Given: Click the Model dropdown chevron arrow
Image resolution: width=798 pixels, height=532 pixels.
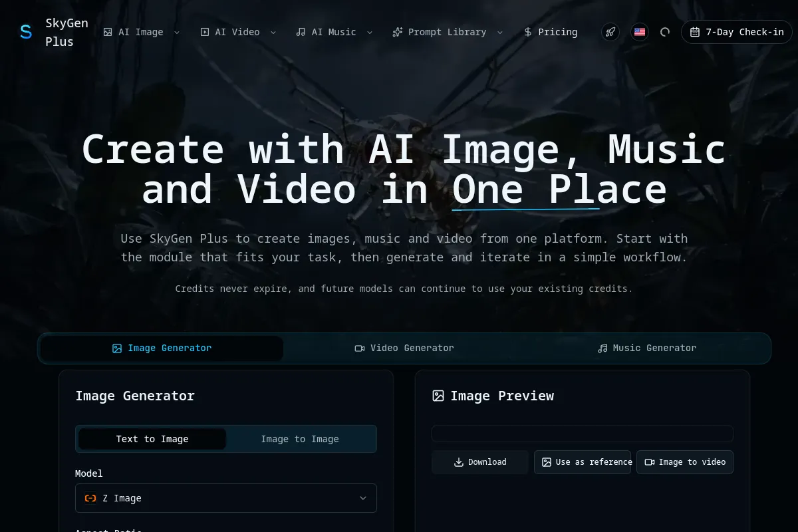Looking at the screenshot, I should [x=363, y=498].
